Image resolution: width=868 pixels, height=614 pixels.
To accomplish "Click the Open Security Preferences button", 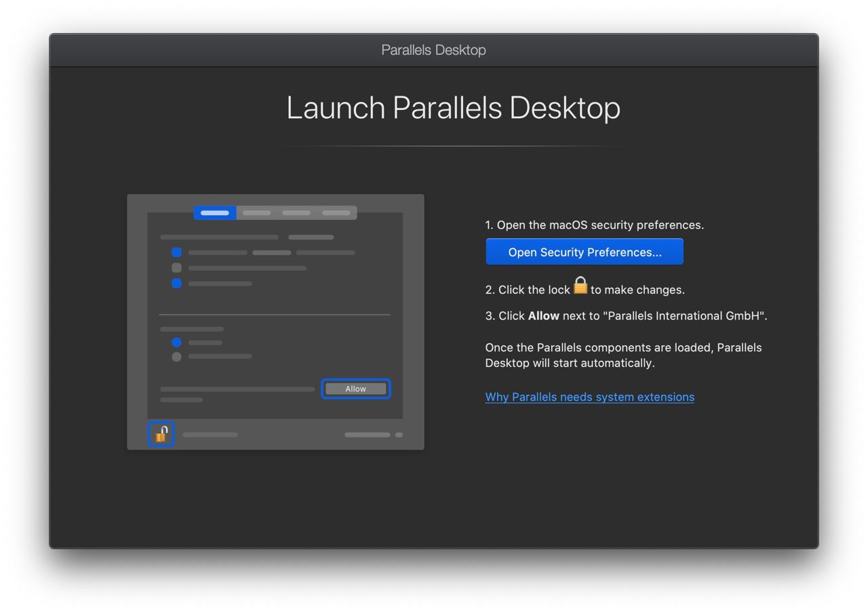I will (585, 252).
